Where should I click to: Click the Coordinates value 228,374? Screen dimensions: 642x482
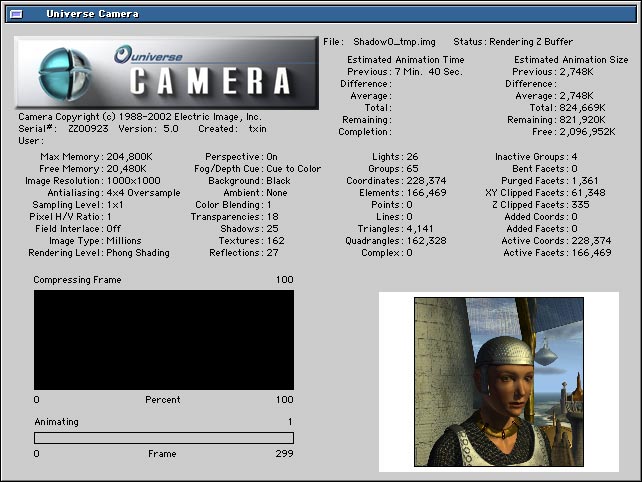coord(427,181)
